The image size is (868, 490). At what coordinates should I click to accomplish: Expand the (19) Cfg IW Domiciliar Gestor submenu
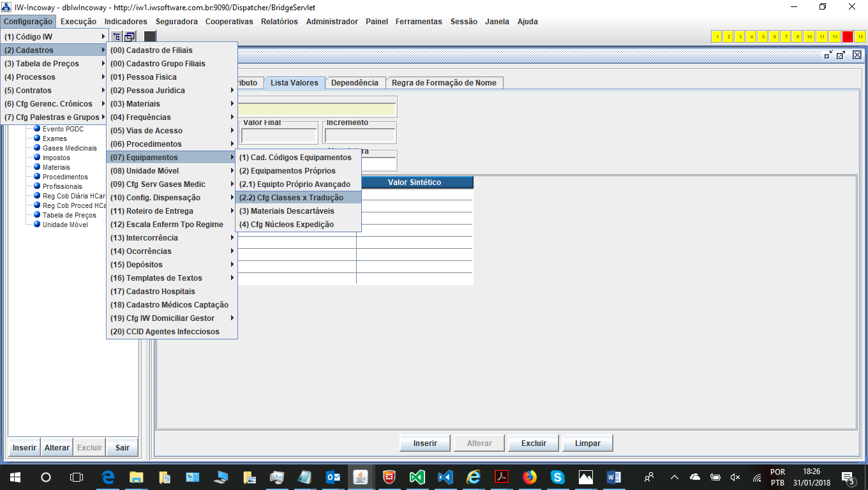click(171, 318)
